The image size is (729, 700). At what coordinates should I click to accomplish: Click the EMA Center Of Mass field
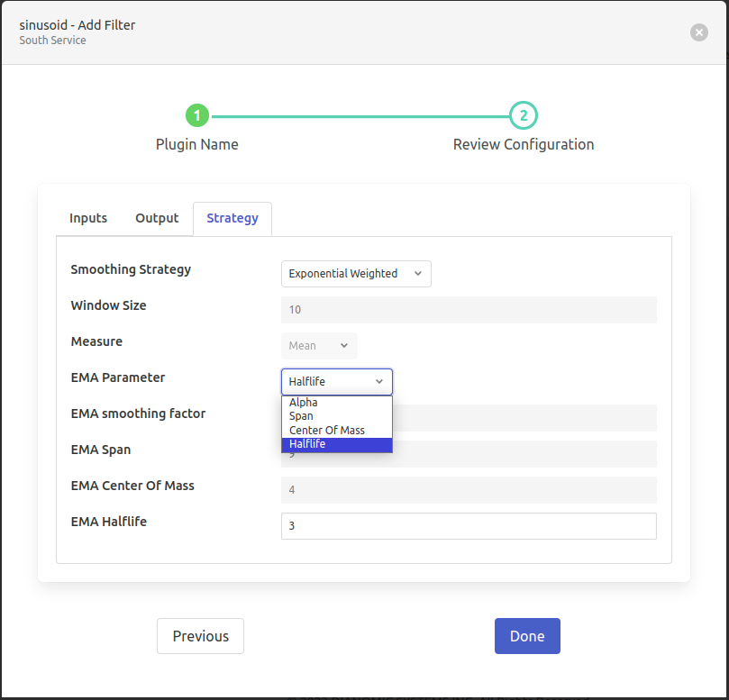coord(469,490)
